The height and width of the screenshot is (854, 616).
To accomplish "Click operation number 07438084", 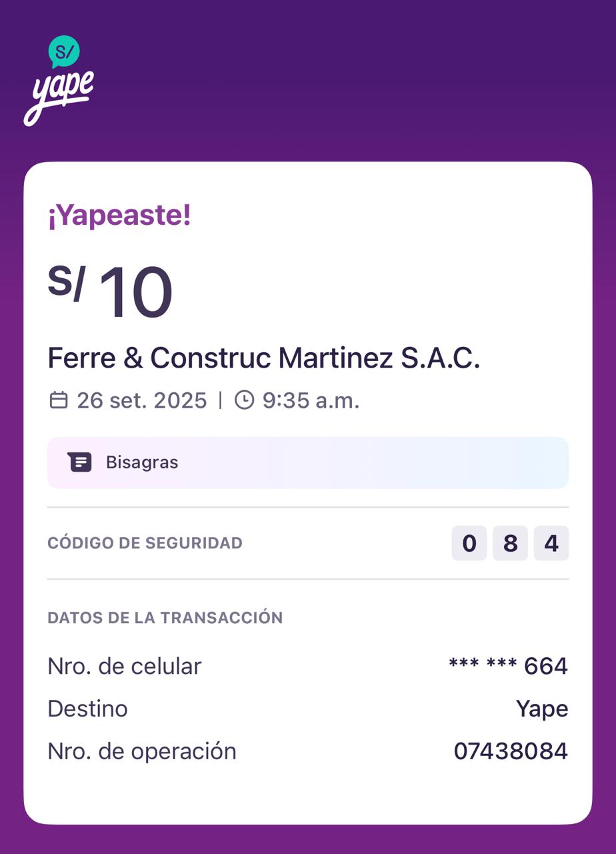I will tap(511, 751).
